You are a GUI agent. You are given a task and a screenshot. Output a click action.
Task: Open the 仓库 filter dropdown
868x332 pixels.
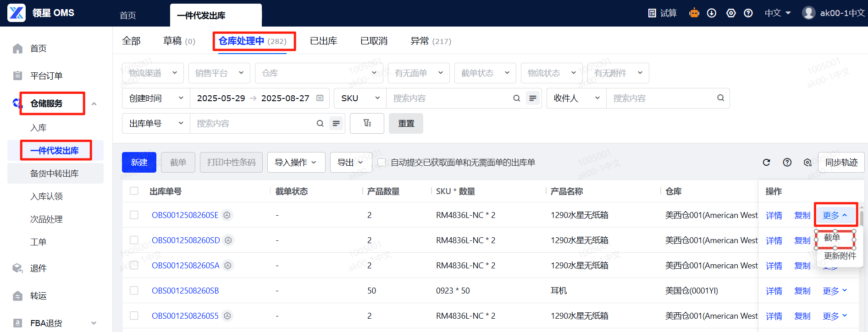[319, 73]
